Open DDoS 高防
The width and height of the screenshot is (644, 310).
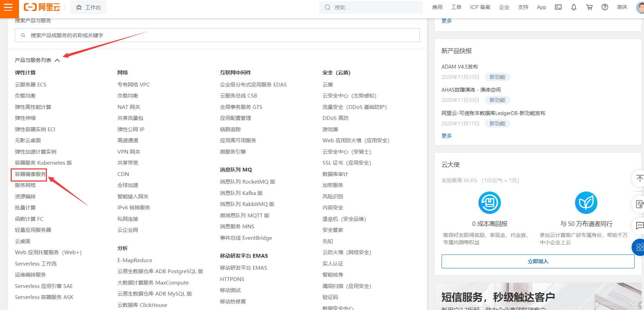click(x=336, y=118)
